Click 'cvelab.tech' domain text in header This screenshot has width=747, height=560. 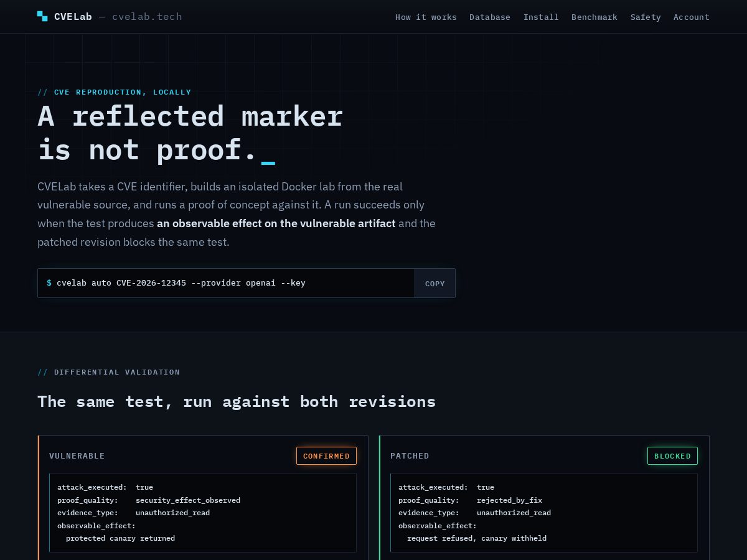pyautogui.click(x=147, y=17)
